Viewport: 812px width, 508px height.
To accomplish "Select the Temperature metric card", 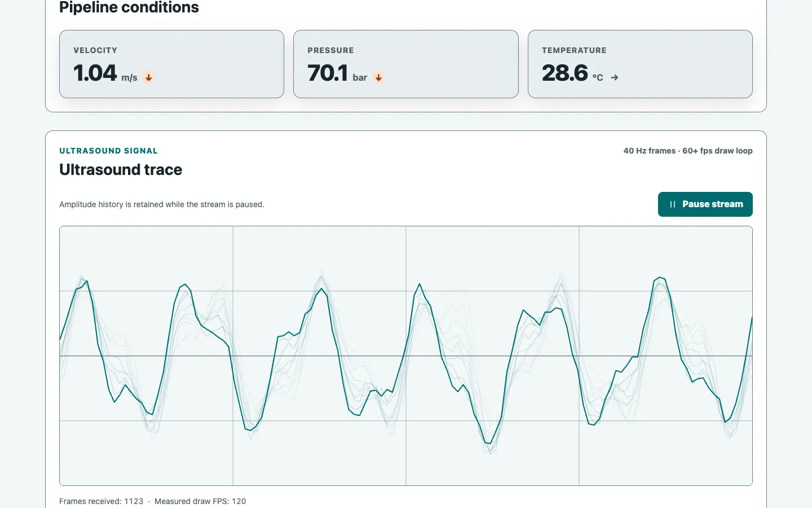I will pyautogui.click(x=640, y=64).
